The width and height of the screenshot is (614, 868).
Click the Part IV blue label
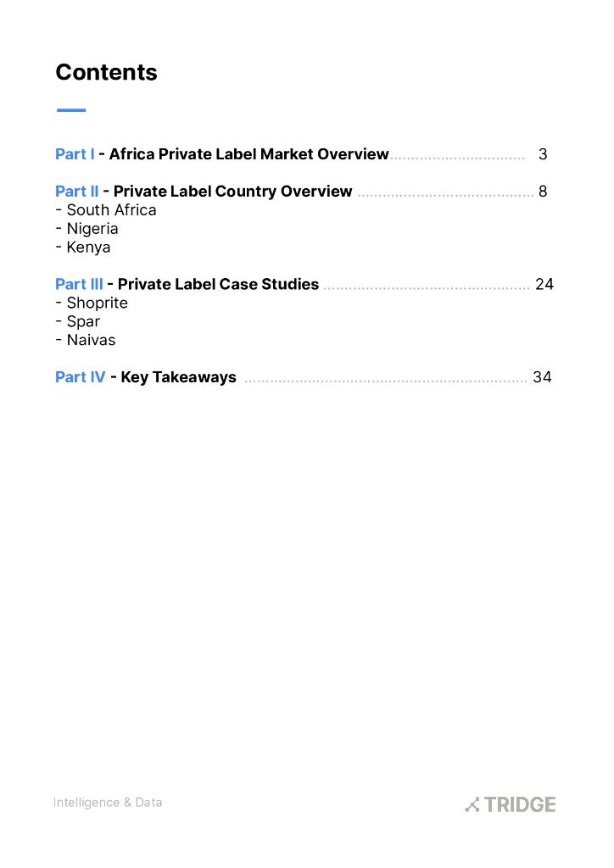coord(81,377)
